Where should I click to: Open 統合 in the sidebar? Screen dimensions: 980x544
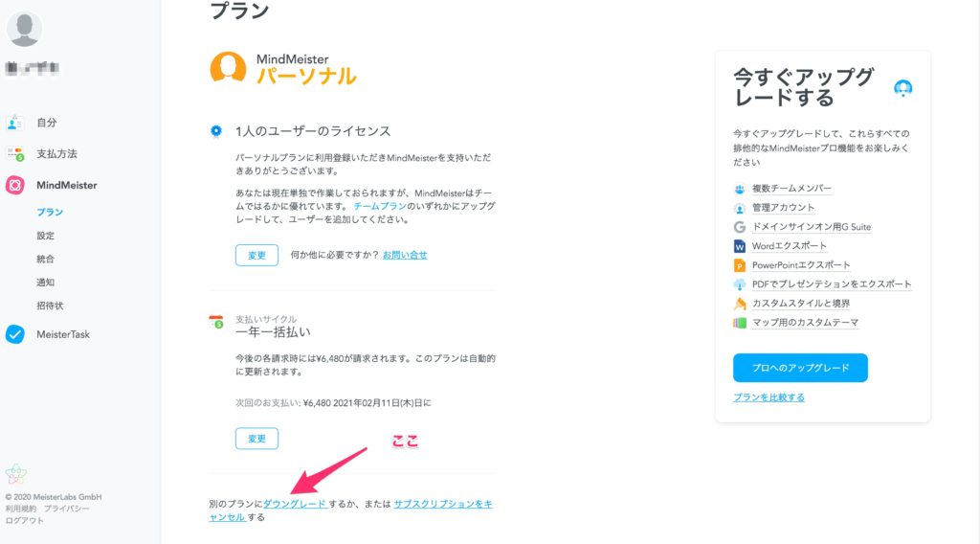[46, 259]
